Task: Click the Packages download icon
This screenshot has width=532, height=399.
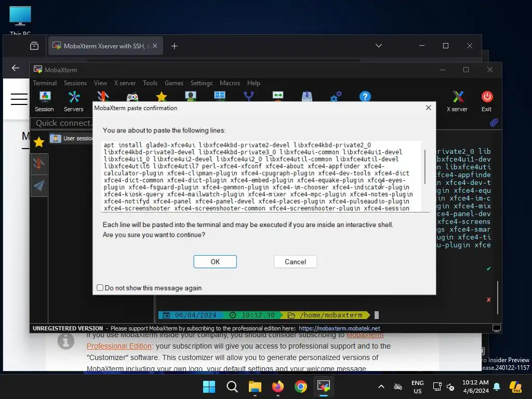Action: pyautogui.click(x=307, y=96)
